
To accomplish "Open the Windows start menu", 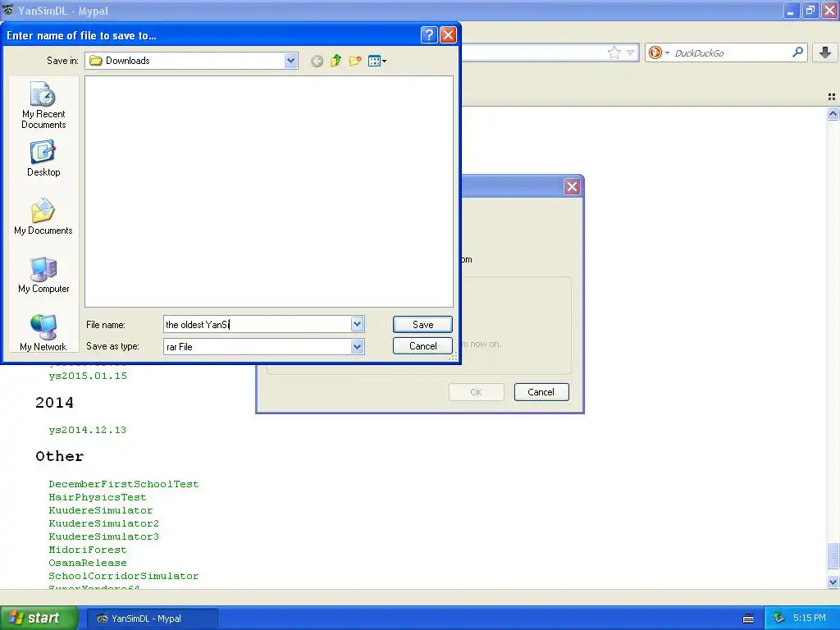I will pyautogui.click(x=39, y=619).
